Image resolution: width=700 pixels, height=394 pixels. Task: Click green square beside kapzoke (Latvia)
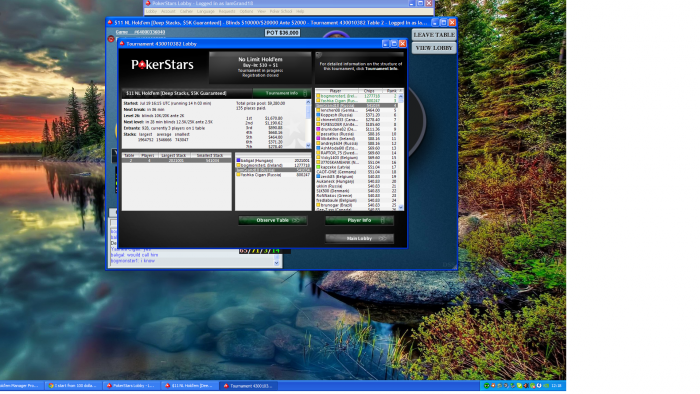318,167
